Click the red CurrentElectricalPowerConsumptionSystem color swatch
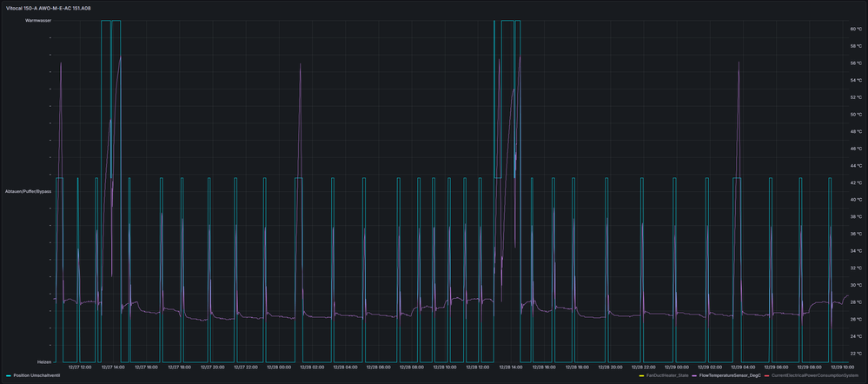Screen dimensions: 868x384 tap(766, 375)
